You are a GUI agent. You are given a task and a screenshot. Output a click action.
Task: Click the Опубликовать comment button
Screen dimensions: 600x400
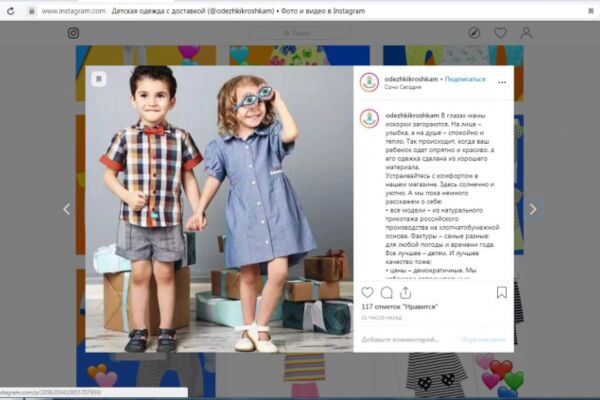click(x=483, y=340)
